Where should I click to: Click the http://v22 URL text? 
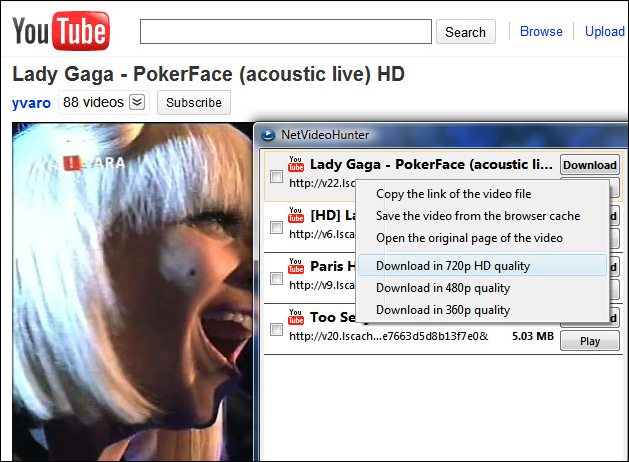[322, 183]
